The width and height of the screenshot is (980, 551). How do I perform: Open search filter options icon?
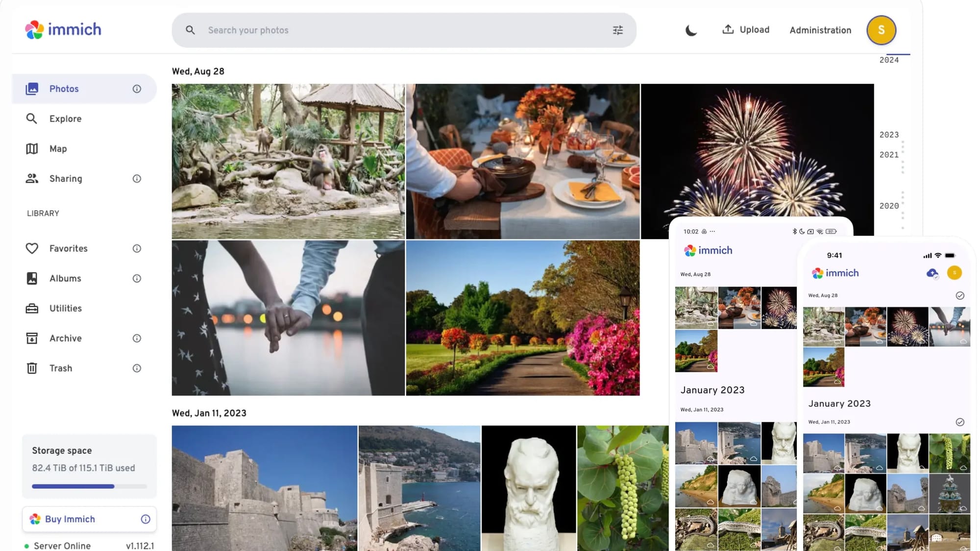point(618,30)
